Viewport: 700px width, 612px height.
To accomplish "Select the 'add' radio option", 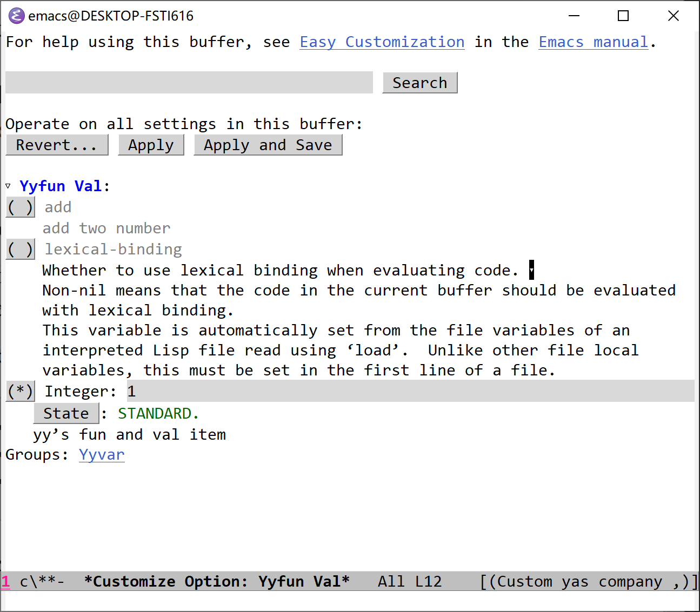I will [x=21, y=207].
